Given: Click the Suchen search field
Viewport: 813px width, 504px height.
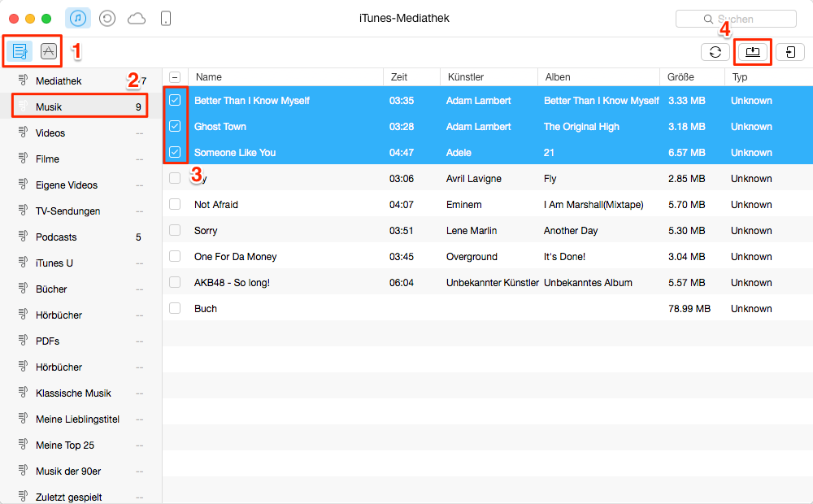Looking at the screenshot, I should point(736,19).
